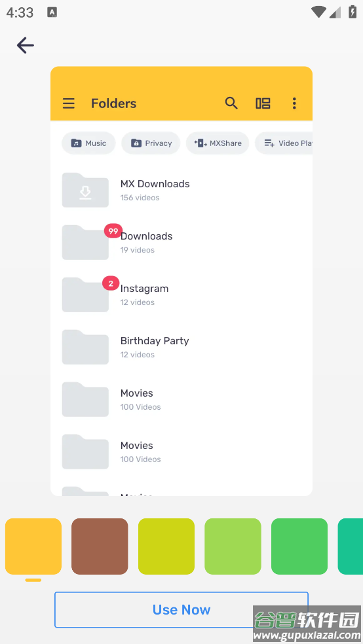Viewport: 363px width, 644px height.
Task: Open the three-dot overflow menu
Action: tap(294, 103)
